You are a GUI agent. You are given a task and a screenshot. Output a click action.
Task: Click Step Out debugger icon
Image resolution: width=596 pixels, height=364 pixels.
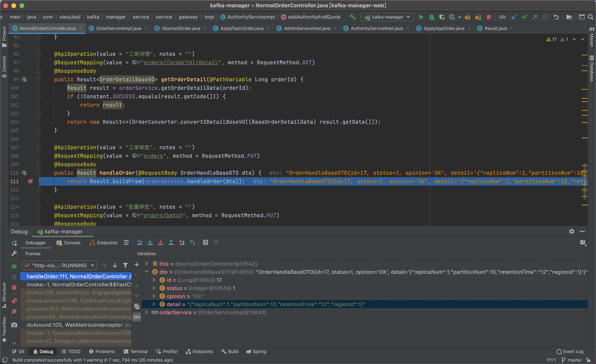[171, 242]
